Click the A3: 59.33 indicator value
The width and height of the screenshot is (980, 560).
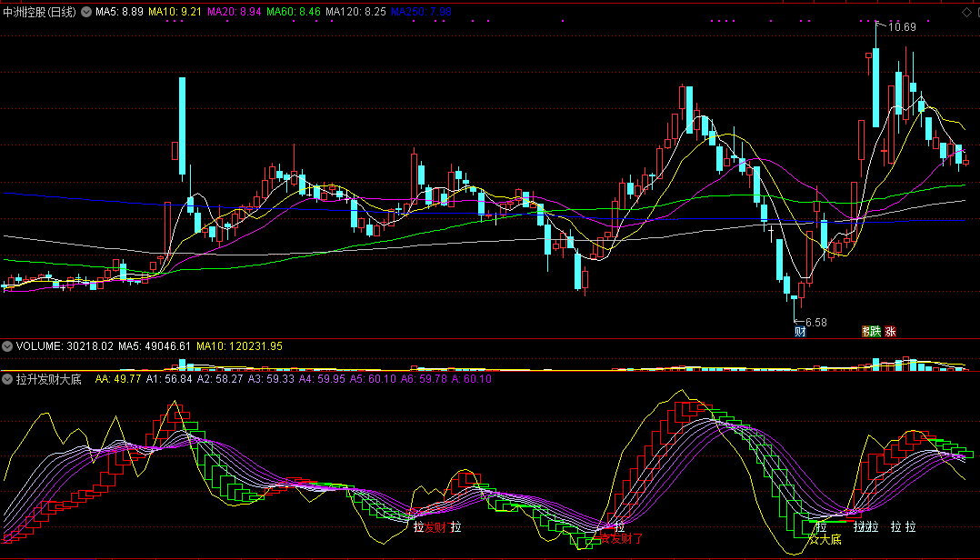click(x=271, y=379)
